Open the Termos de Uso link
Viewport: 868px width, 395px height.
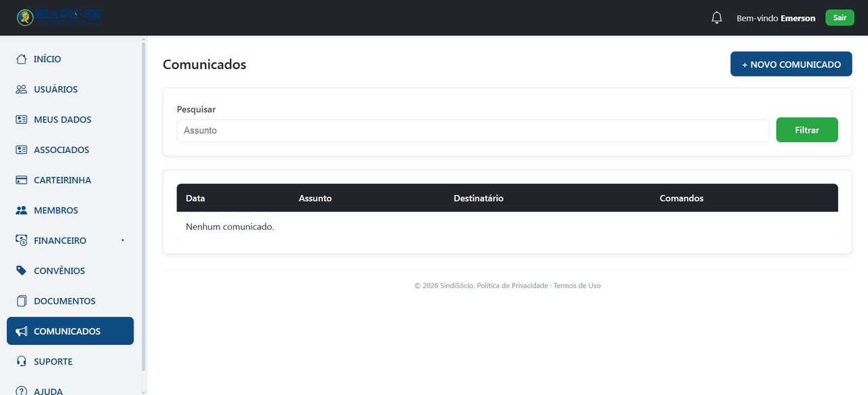point(577,286)
